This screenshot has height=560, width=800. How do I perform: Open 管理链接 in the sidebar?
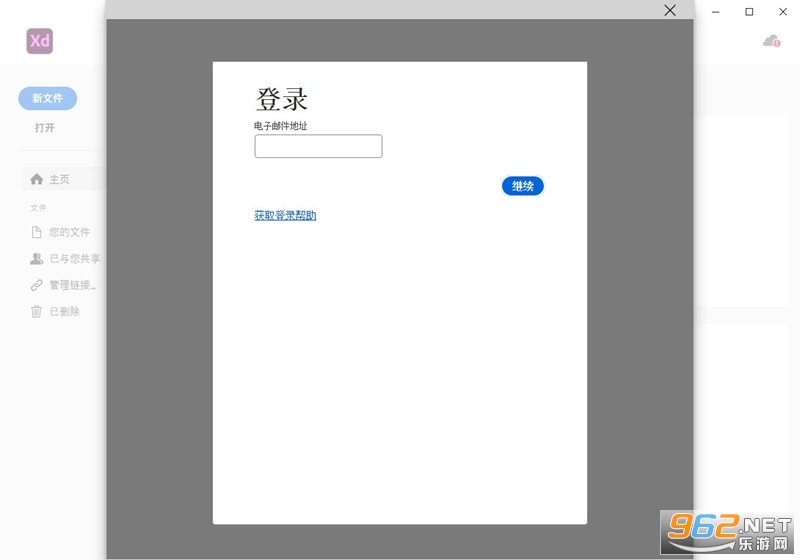[63, 285]
